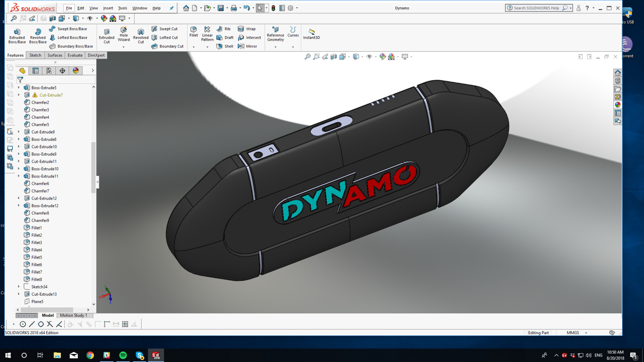Open the Hole Wizard tool
This screenshot has width=644, height=362.
(x=124, y=34)
